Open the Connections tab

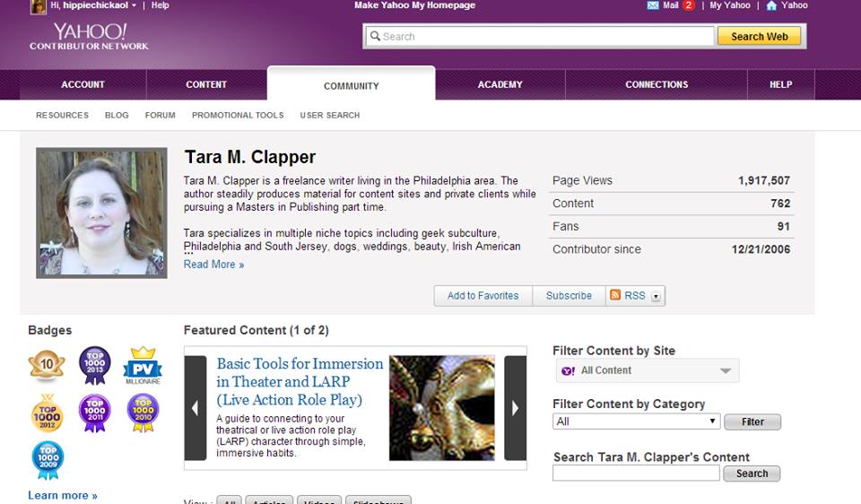click(657, 84)
